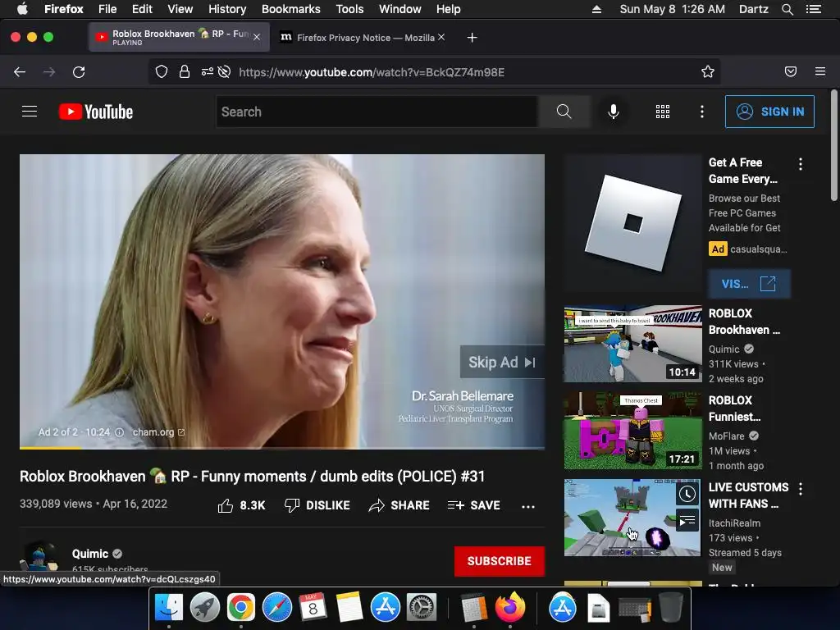Click the ad progress bar
The height and width of the screenshot is (630, 840).
pos(282,448)
